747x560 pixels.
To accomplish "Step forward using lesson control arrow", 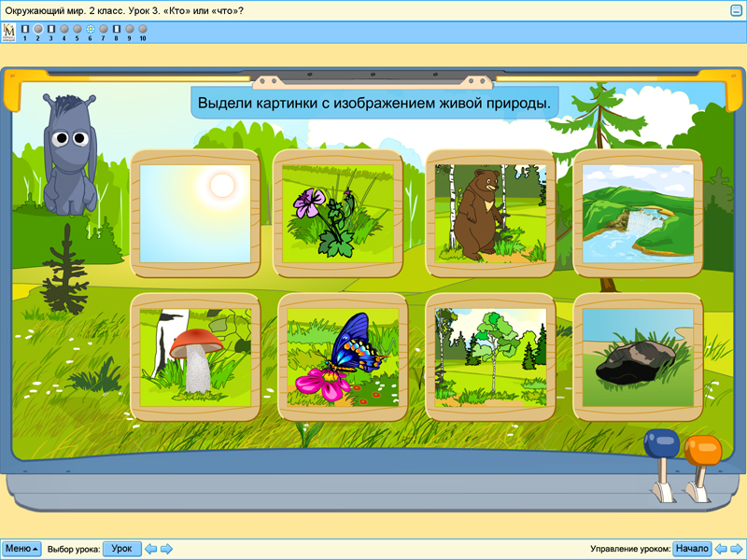I will (737, 549).
